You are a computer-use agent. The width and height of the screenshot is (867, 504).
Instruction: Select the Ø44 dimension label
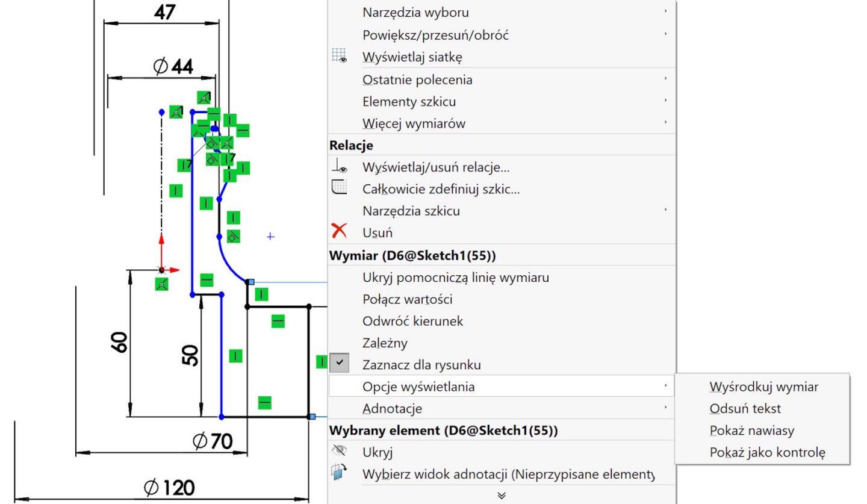(173, 67)
